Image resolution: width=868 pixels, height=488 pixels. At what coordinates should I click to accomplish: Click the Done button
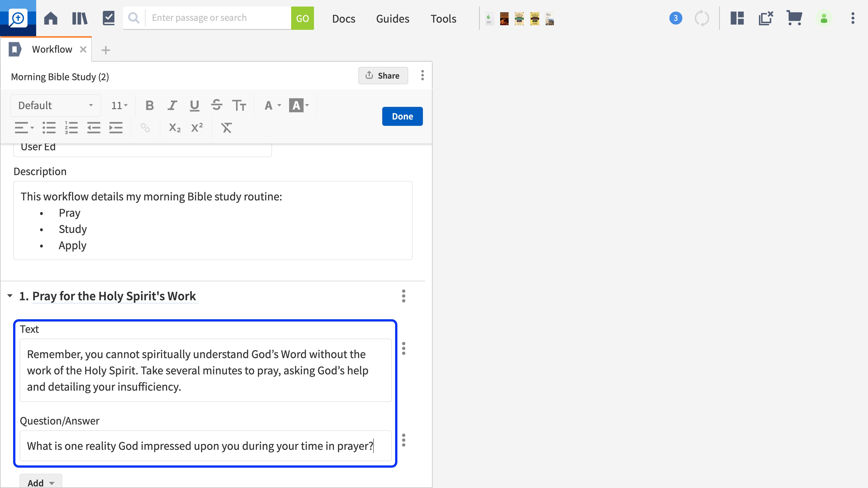click(x=402, y=116)
